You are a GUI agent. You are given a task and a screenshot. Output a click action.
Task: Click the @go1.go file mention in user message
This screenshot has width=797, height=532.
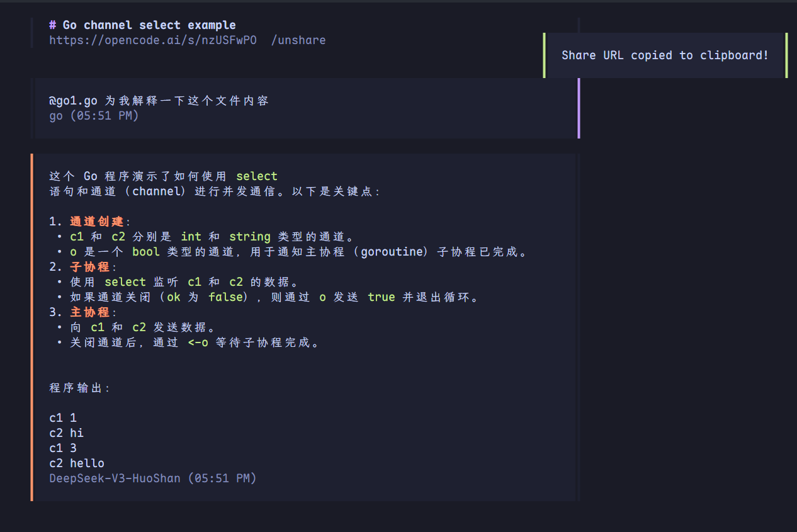coord(73,101)
